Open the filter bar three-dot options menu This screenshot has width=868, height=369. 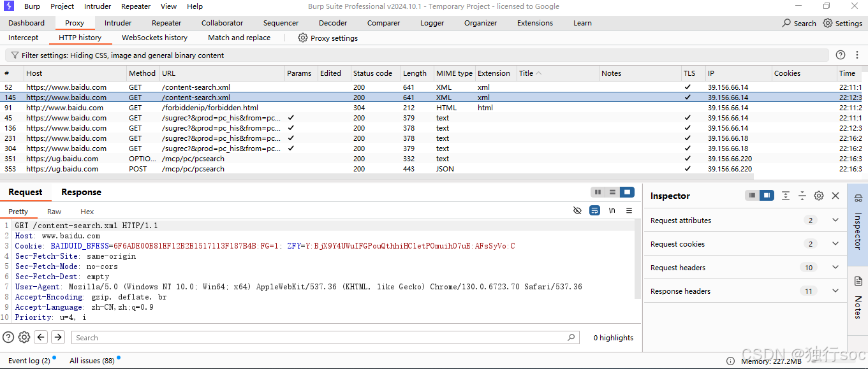[858, 55]
